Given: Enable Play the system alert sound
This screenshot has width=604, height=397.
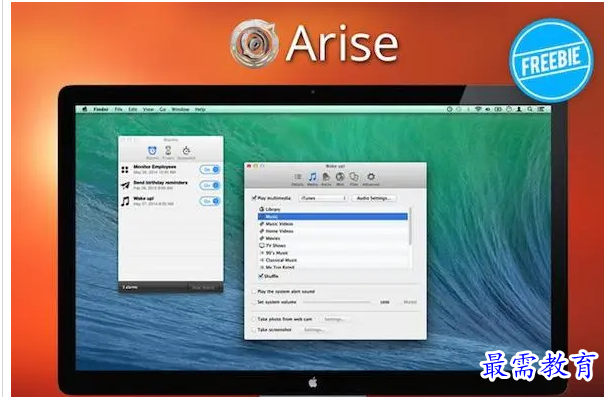Looking at the screenshot, I should (254, 292).
